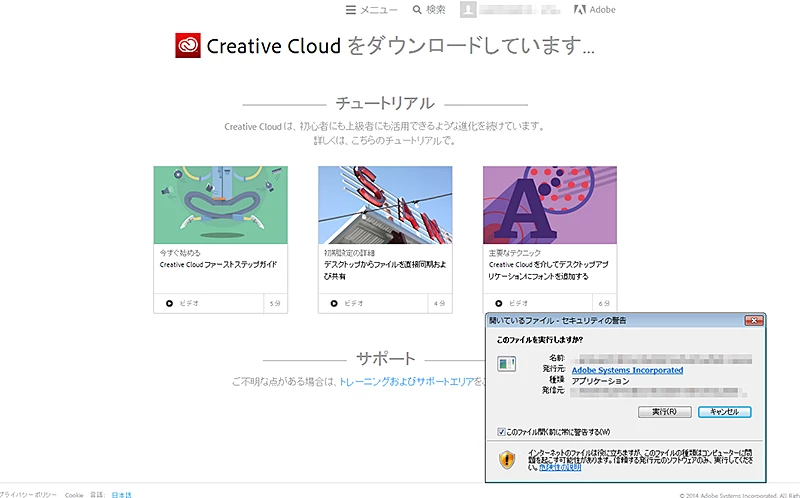This screenshot has width=800, height=498.
Task: Change language via 日本語 footer link
Action: tap(121, 495)
